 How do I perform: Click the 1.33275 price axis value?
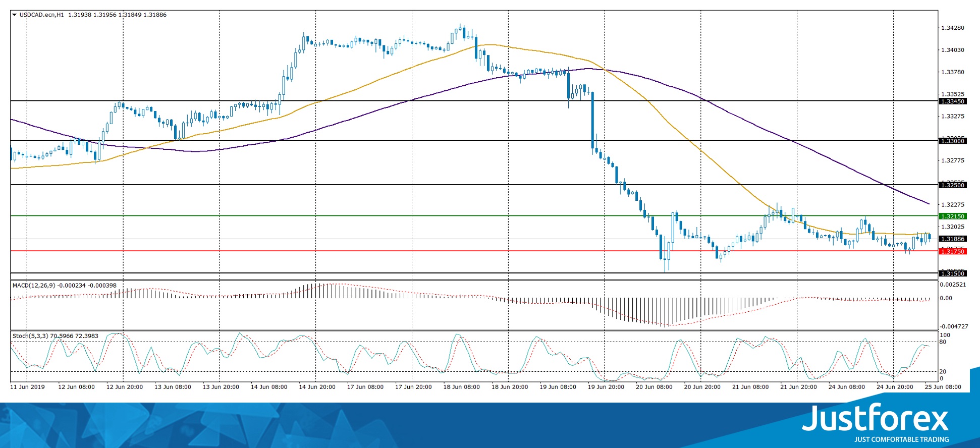[953, 116]
